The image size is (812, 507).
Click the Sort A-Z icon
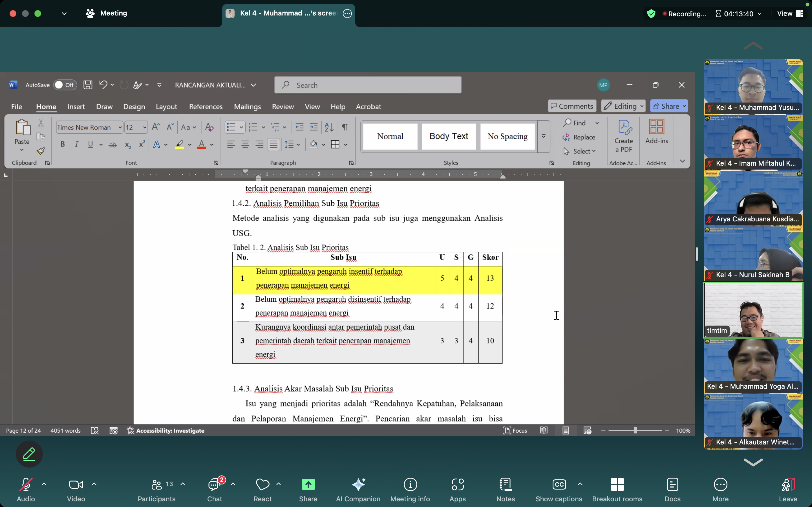[x=329, y=127]
